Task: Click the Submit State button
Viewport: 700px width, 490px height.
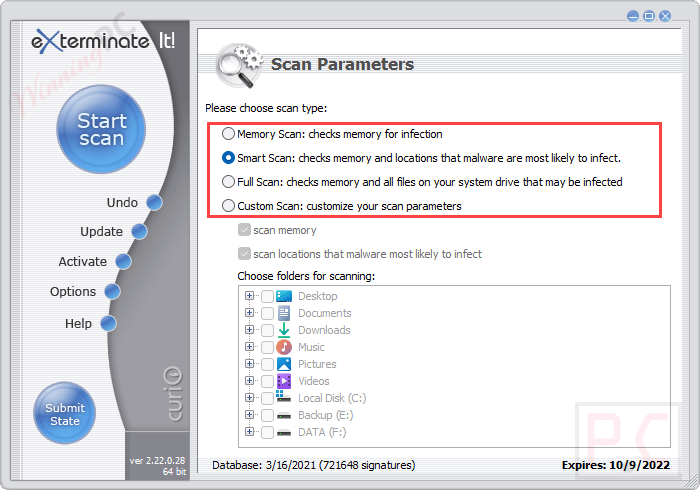Action: [65, 413]
